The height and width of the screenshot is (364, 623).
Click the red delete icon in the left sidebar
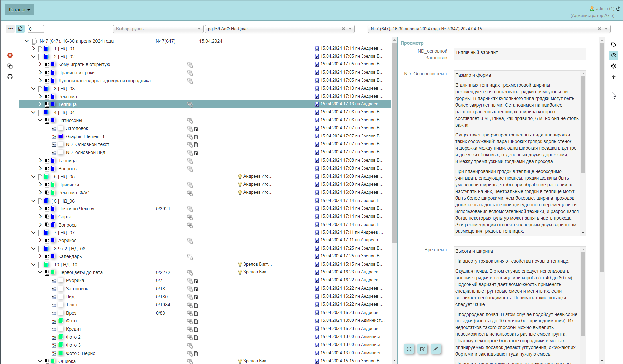[x=10, y=55]
